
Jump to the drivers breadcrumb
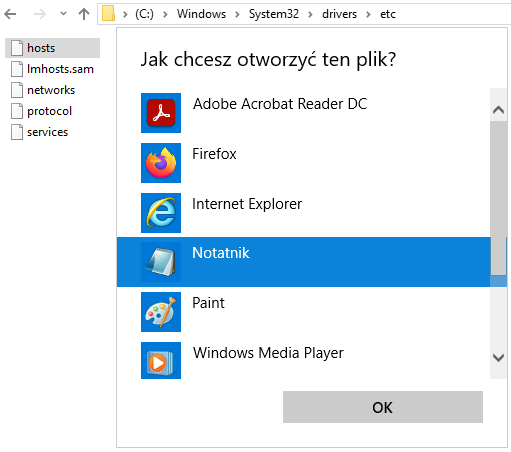[339, 14]
